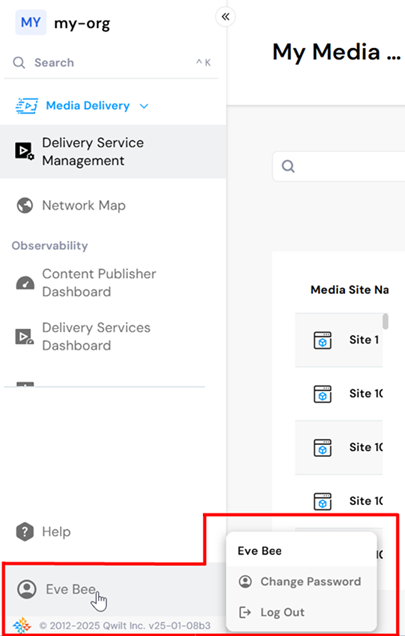
Task: Focus the sidebar Search field
Action: (111, 62)
